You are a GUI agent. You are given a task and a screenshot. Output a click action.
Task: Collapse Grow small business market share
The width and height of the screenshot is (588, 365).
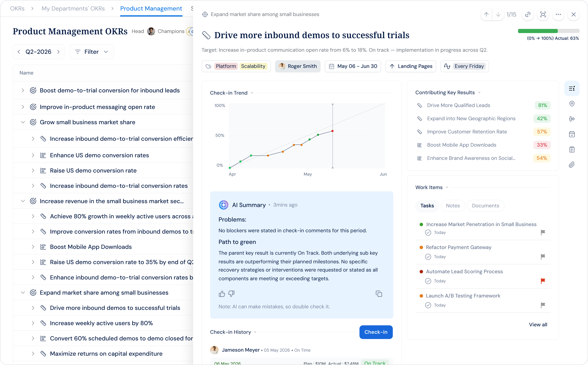point(23,122)
